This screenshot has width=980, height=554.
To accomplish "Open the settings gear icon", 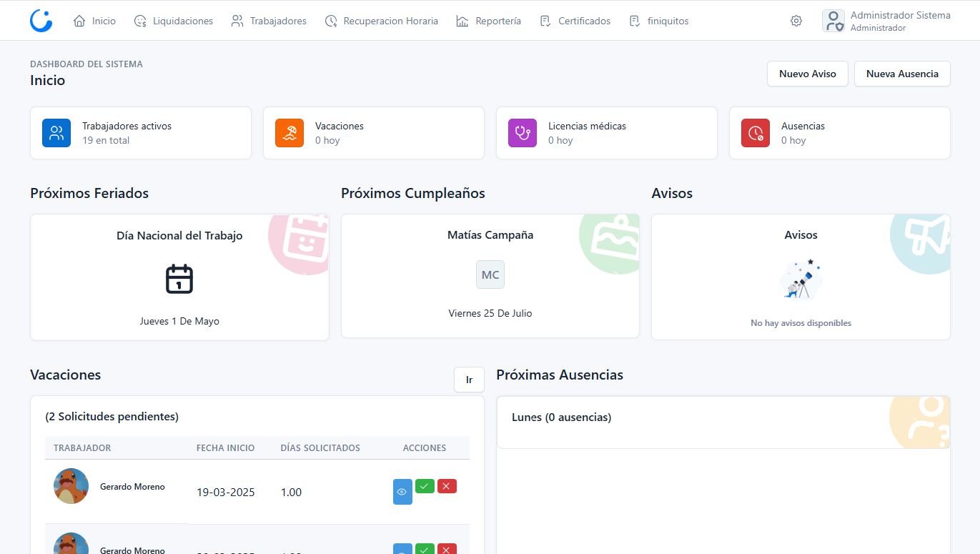I will point(796,21).
